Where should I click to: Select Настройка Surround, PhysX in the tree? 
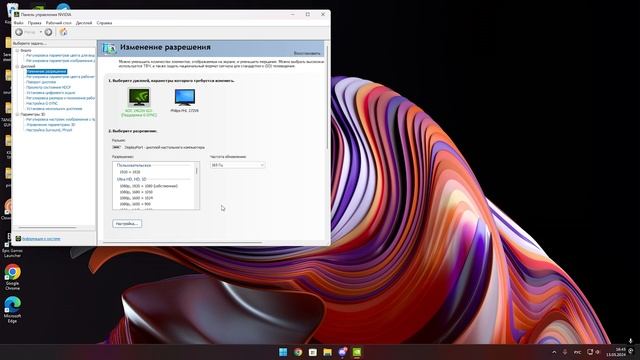pyautogui.click(x=49, y=130)
